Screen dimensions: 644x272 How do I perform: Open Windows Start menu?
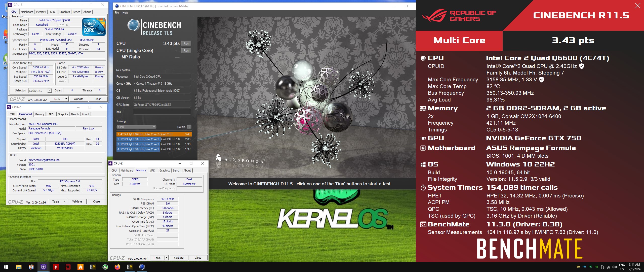6,267
